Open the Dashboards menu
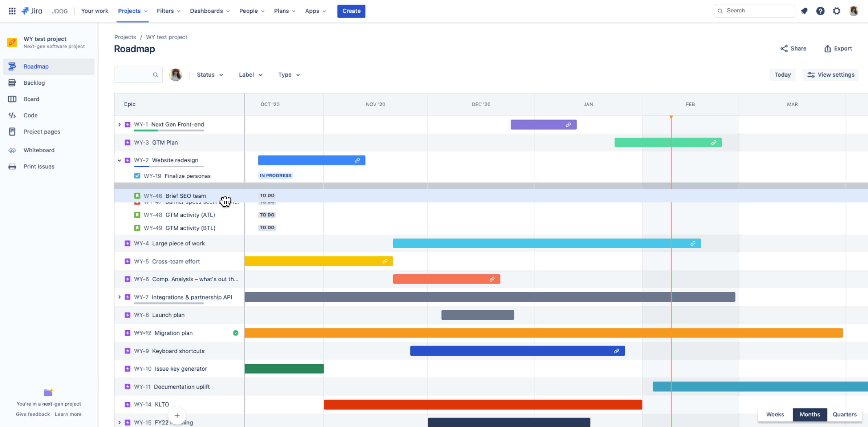868x427 pixels. click(210, 11)
